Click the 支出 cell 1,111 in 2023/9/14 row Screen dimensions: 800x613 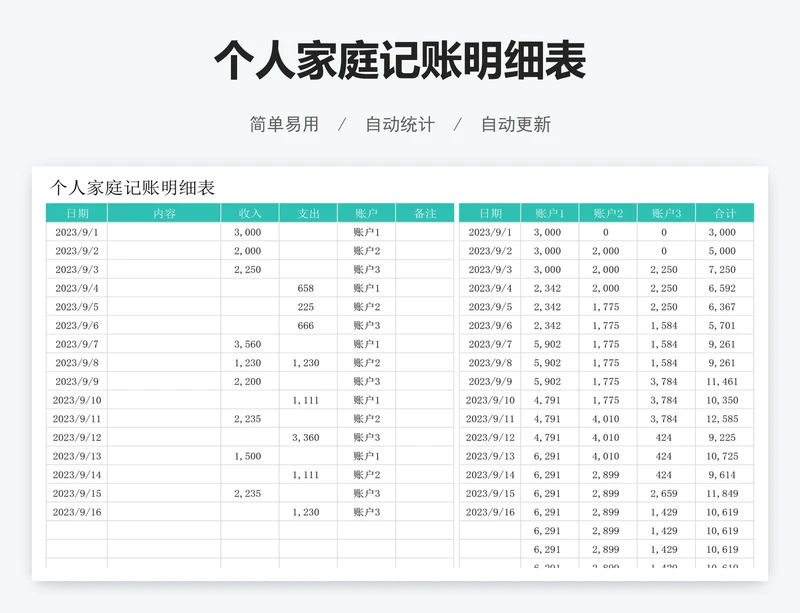point(306,475)
